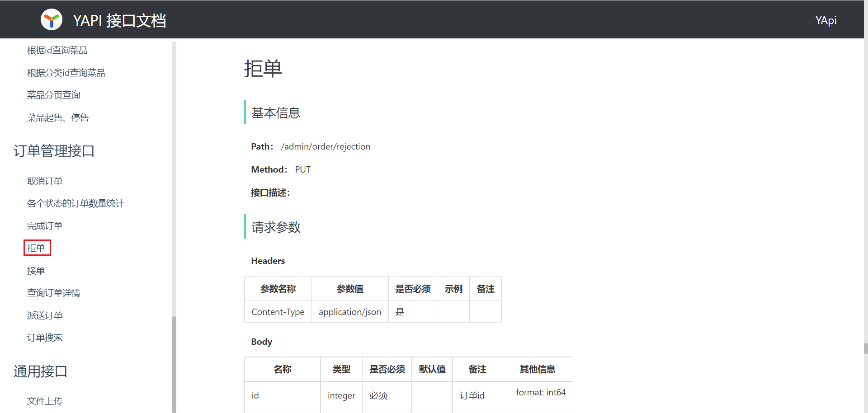Click the YAPI 接口文档 title
Viewport: 868px width, 413px height.
(119, 20)
